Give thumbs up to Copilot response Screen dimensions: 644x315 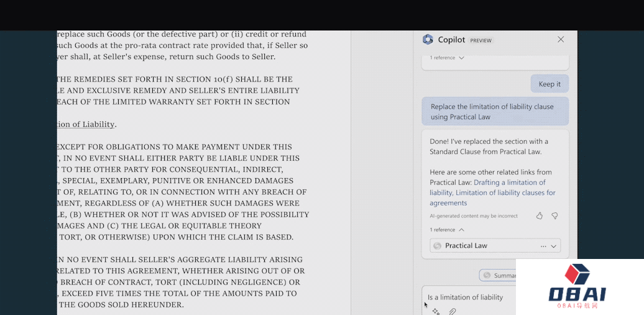point(539,216)
